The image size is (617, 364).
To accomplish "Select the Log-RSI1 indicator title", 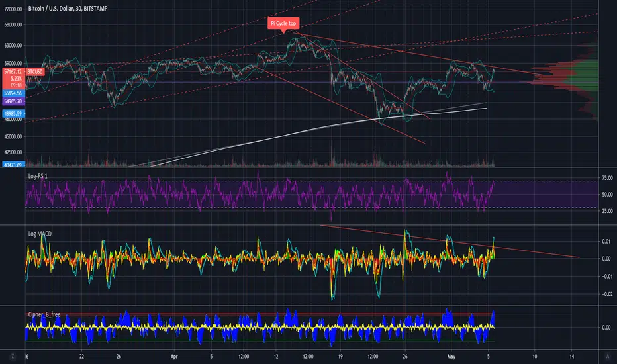I will (38, 176).
